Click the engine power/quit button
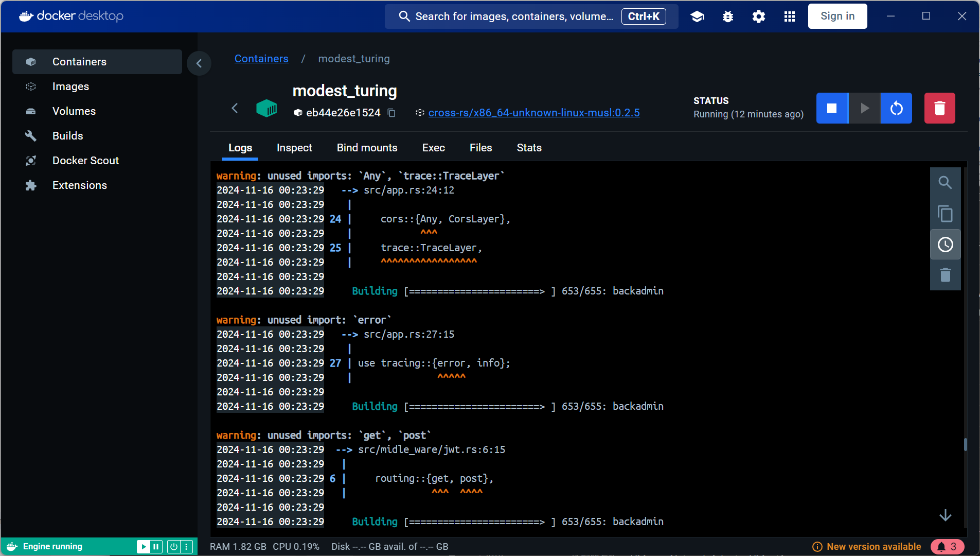 pos(174,546)
